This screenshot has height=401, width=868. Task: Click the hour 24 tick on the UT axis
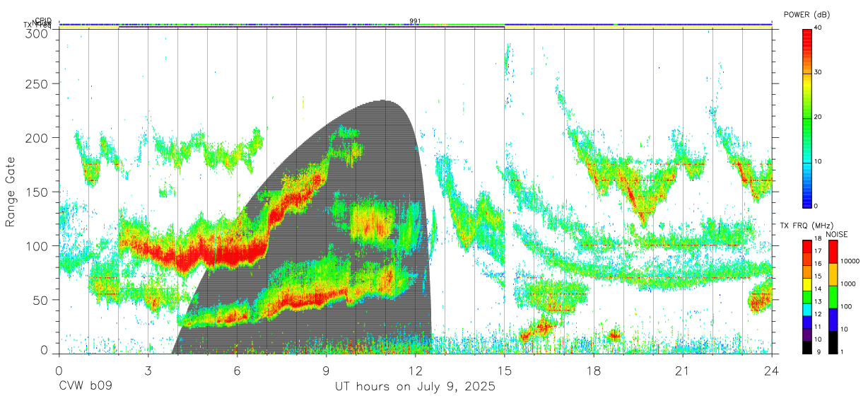[x=771, y=371]
